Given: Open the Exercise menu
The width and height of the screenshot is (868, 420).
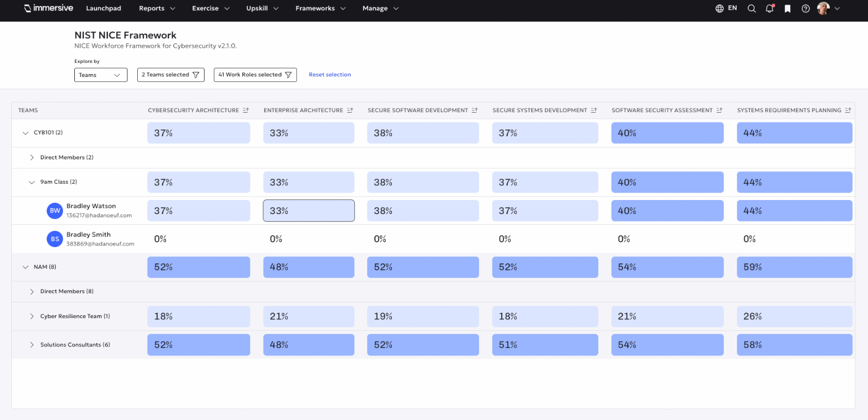Looking at the screenshot, I should tap(211, 8).
